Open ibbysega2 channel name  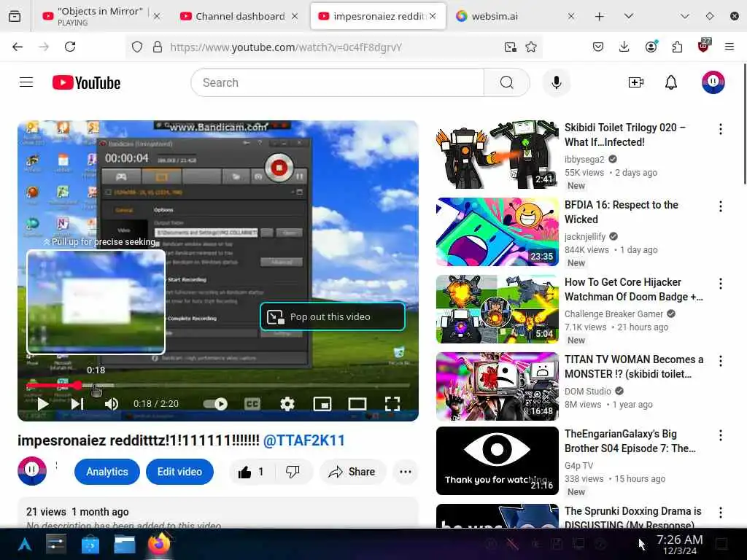(584, 159)
